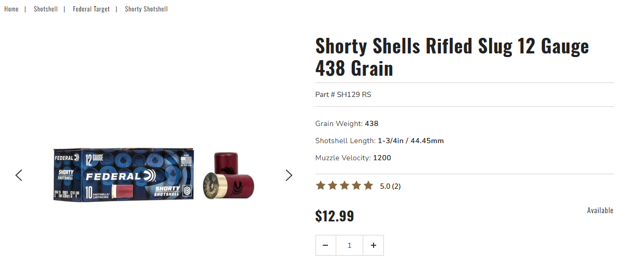644x266 pixels.
Task: Click the fifth rating star
Action: pyautogui.click(x=368, y=186)
